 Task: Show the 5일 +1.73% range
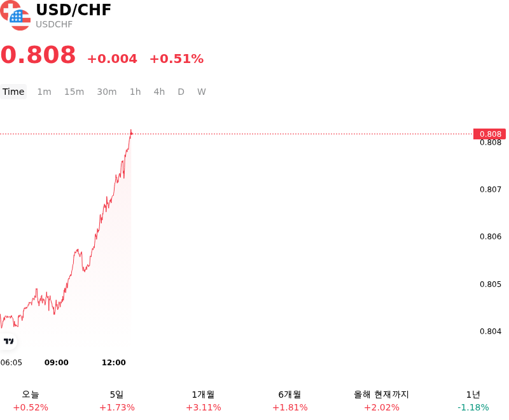(117, 401)
